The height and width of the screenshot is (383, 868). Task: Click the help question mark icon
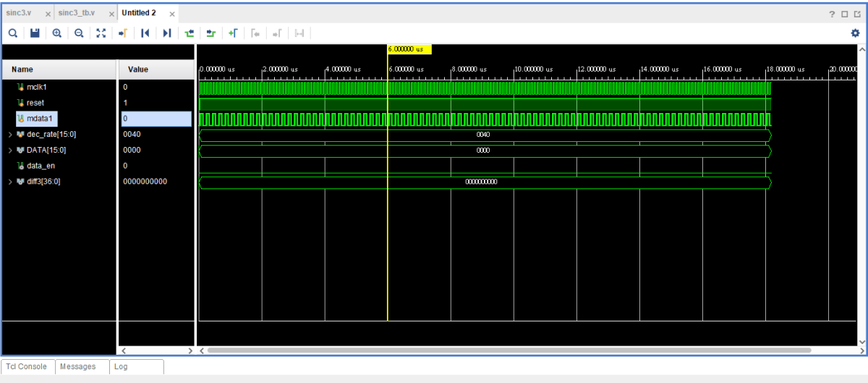click(833, 14)
